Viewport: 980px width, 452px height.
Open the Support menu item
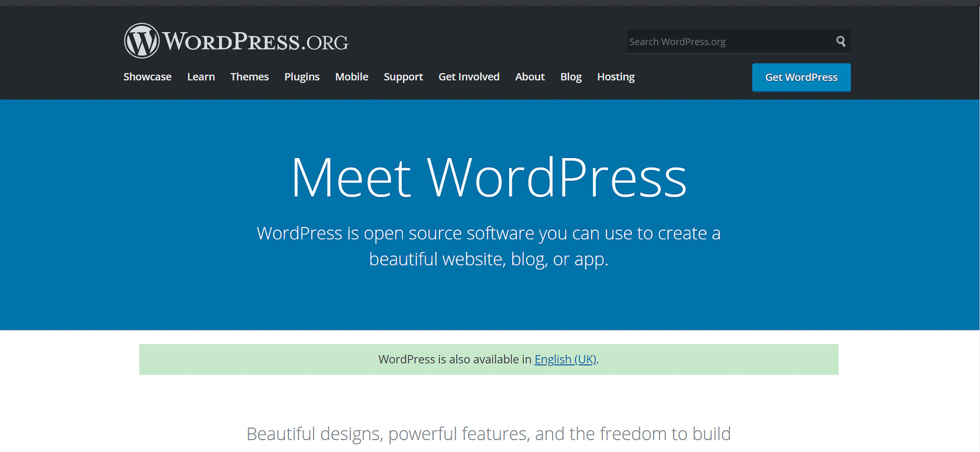[x=403, y=77]
